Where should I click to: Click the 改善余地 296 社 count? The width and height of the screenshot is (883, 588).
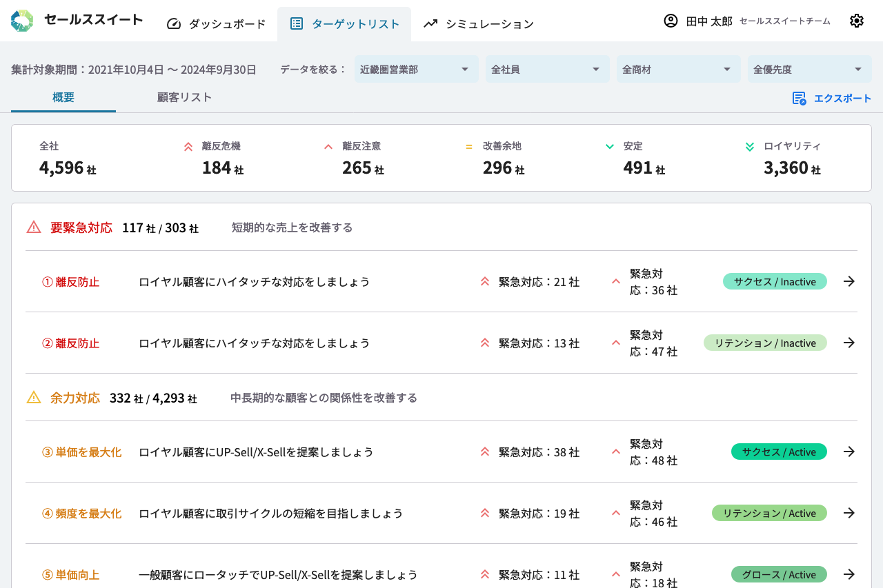click(x=504, y=168)
